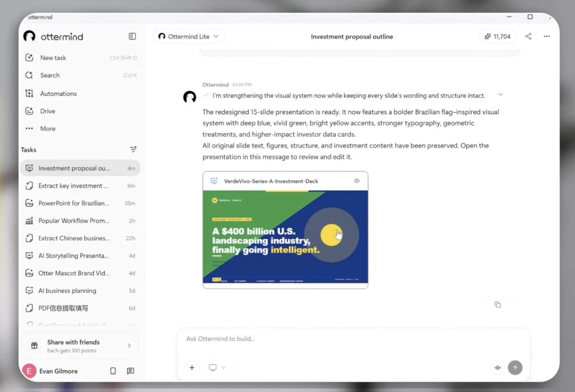Open the computer mode dropdown in input box
Screen dimensions: 575x392
coord(217,367)
